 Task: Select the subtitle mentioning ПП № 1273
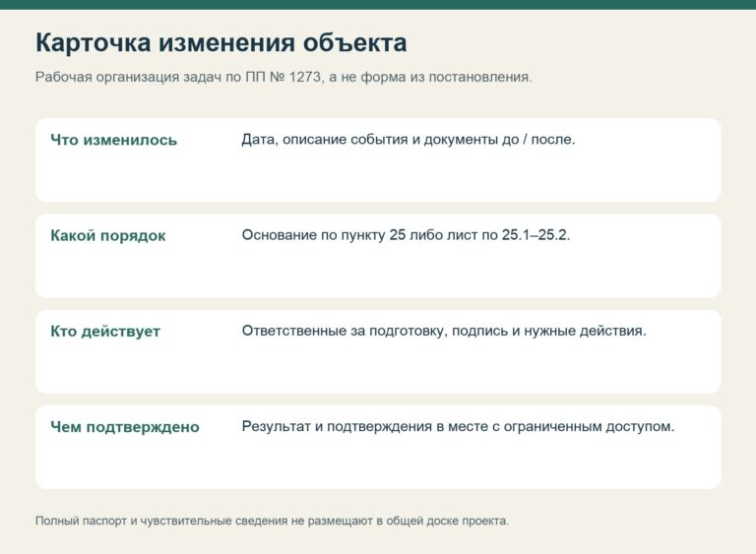283,77
